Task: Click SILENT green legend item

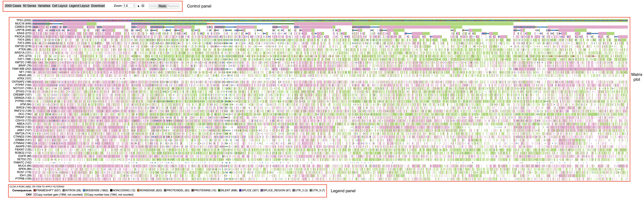Action: 228,190
